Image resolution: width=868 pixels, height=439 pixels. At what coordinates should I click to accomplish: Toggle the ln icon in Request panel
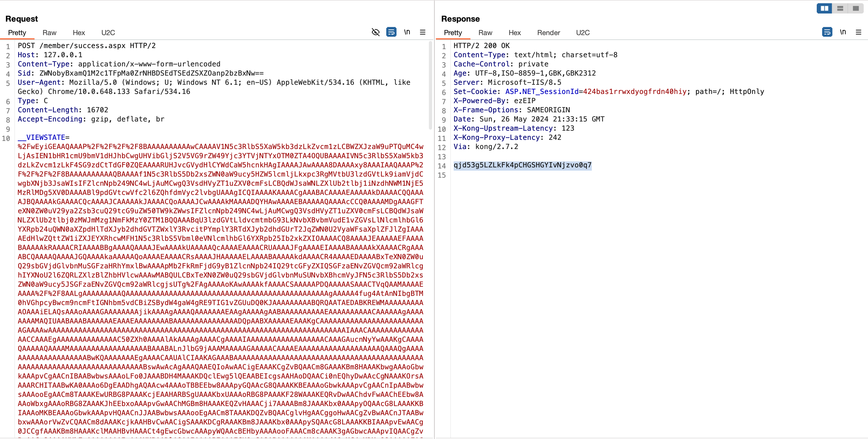[x=407, y=32]
